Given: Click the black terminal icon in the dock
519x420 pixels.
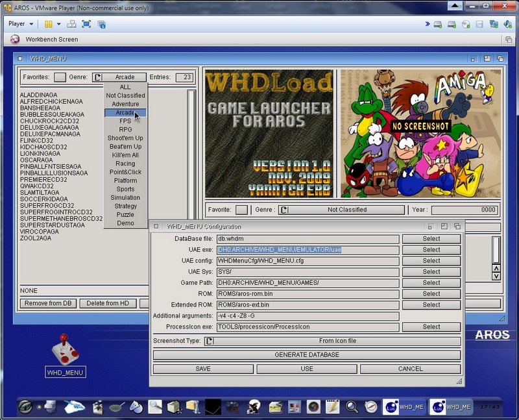Looking at the screenshot, I should (213, 407).
